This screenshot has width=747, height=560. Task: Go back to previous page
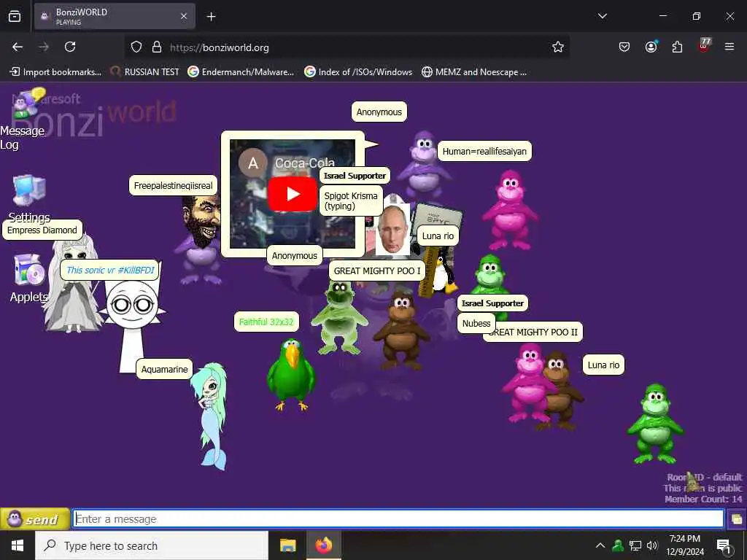coord(18,47)
